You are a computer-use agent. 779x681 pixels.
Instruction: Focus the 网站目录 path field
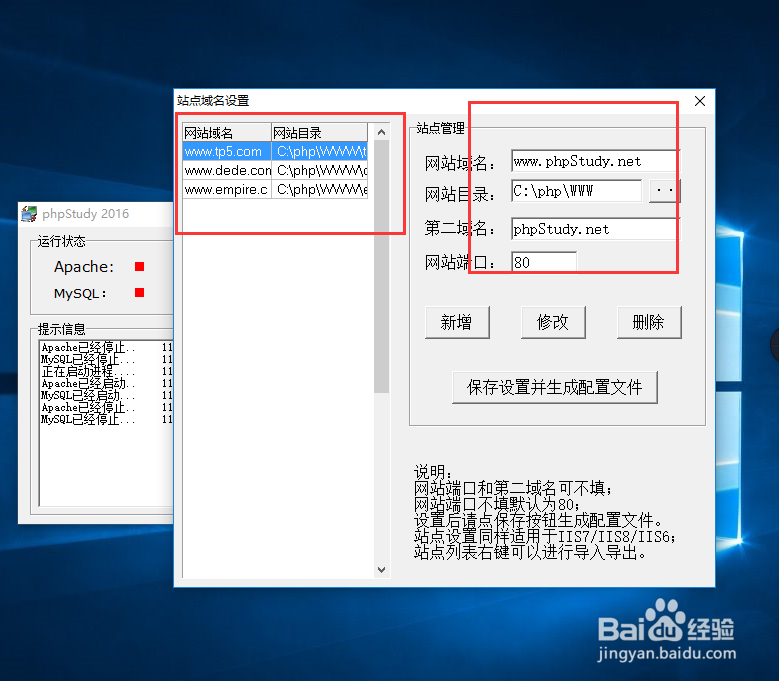pos(577,191)
